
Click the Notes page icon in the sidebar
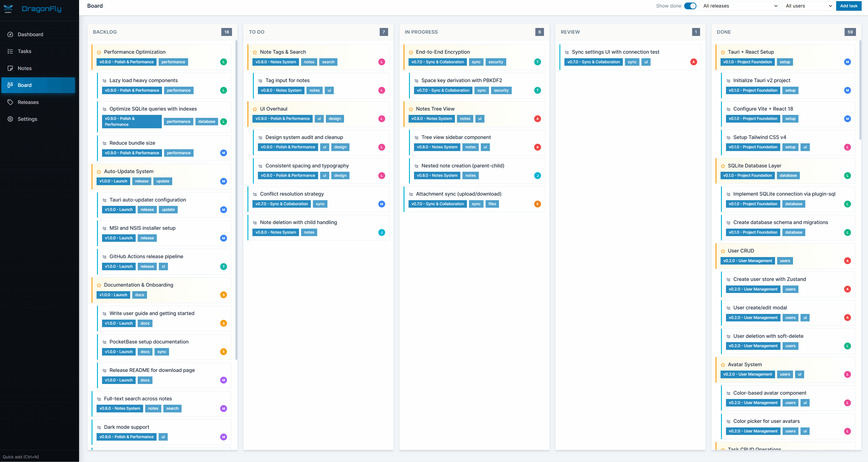[10, 68]
